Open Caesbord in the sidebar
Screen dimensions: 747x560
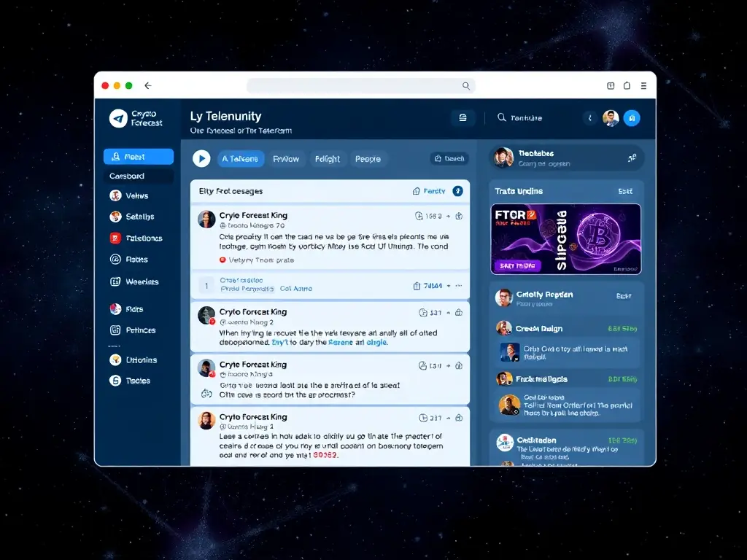pos(139,176)
